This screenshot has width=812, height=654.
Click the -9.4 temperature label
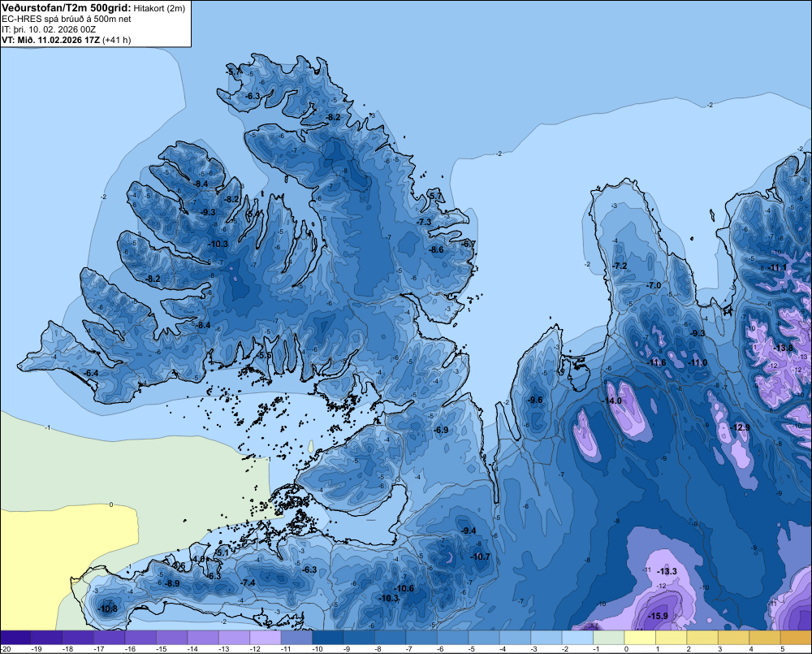(469, 531)
